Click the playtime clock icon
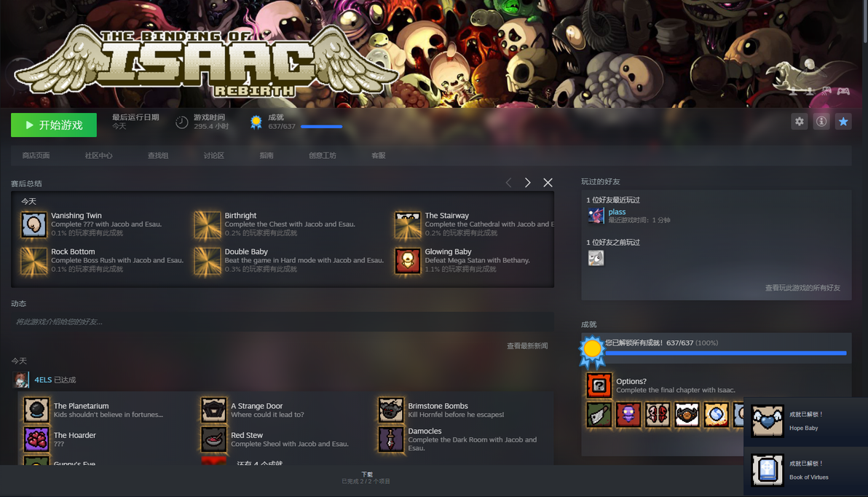 click(x=181, y=122)
